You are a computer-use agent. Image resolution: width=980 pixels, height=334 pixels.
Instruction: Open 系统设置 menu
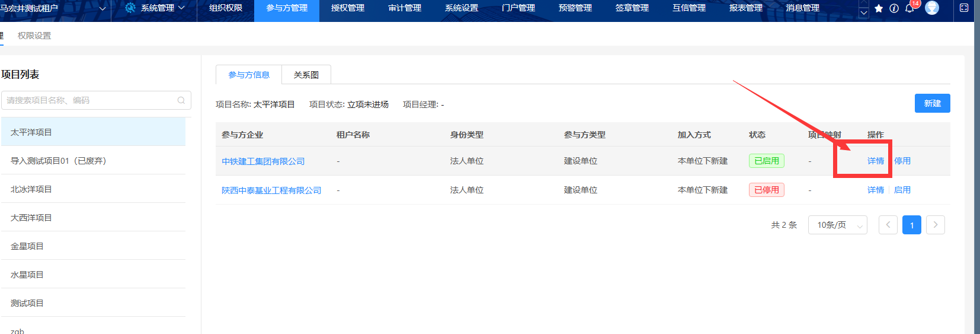point(462,8)
